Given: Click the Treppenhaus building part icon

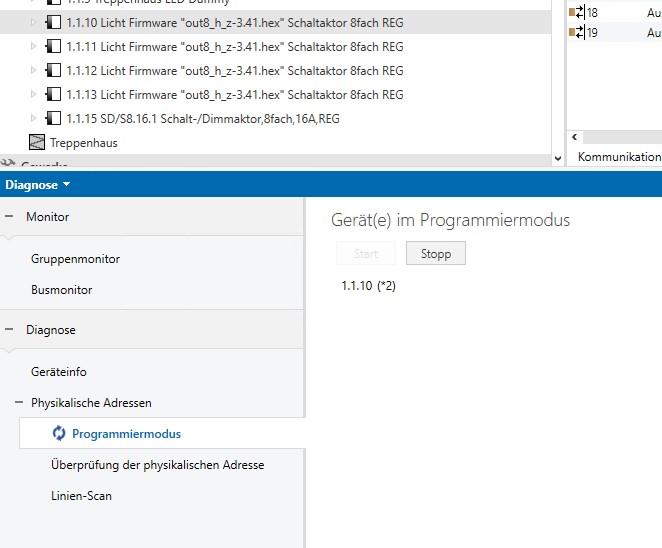Looking at the screenshot, I should coord(38,143).
